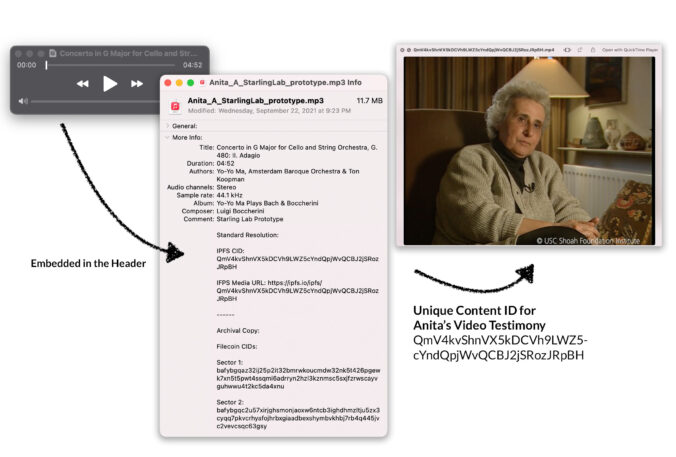The height and width of the screenshot is (457, 676).
Task: Click the Anita_A_StarlingLab_prototype.mp3 file name
Action: (253, 101)
